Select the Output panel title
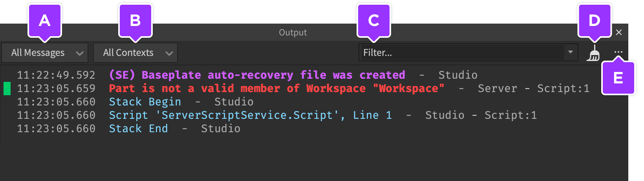 coord(293,33)
